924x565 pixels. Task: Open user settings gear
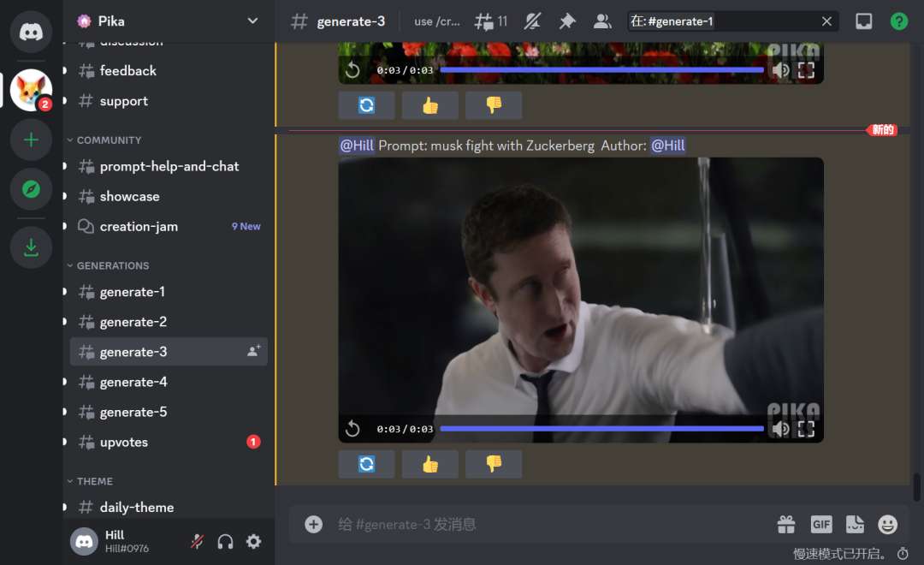tap(253, 541)
